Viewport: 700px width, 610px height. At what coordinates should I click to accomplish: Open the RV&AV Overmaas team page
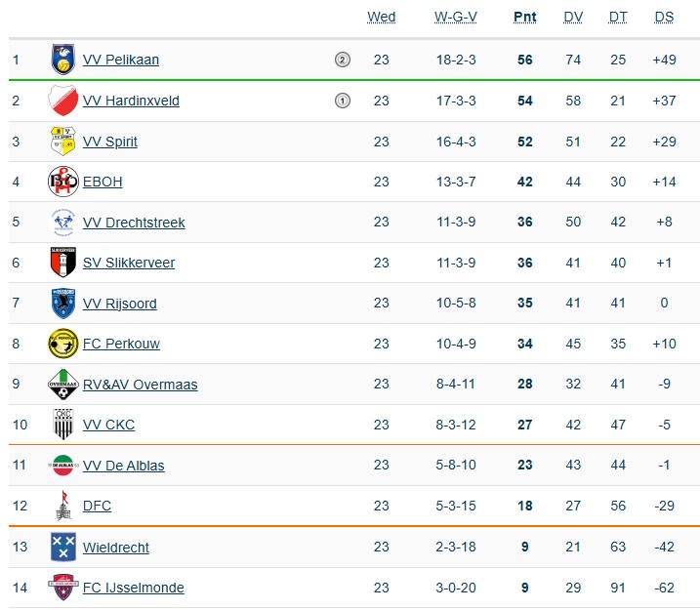click(x=140, y=385)
